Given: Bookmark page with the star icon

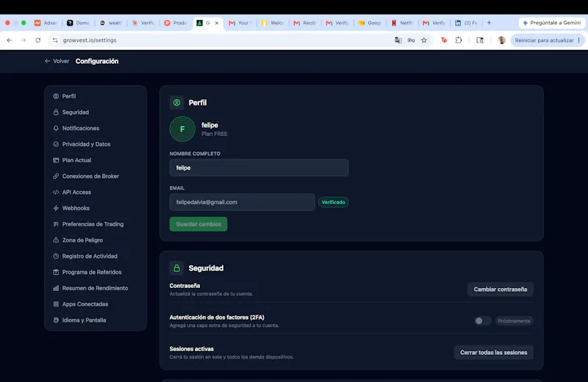Looking at the screenshot, I should point(424,40).
